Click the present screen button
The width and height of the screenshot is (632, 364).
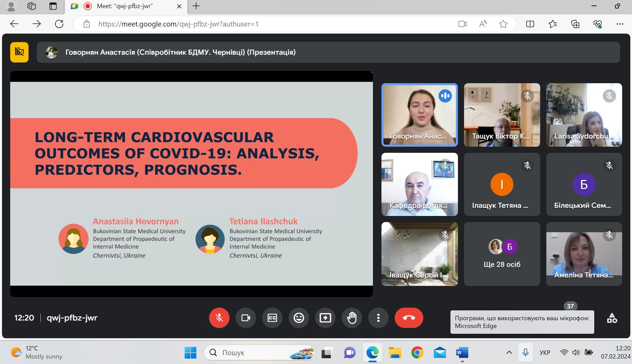[x=325, y=318]
